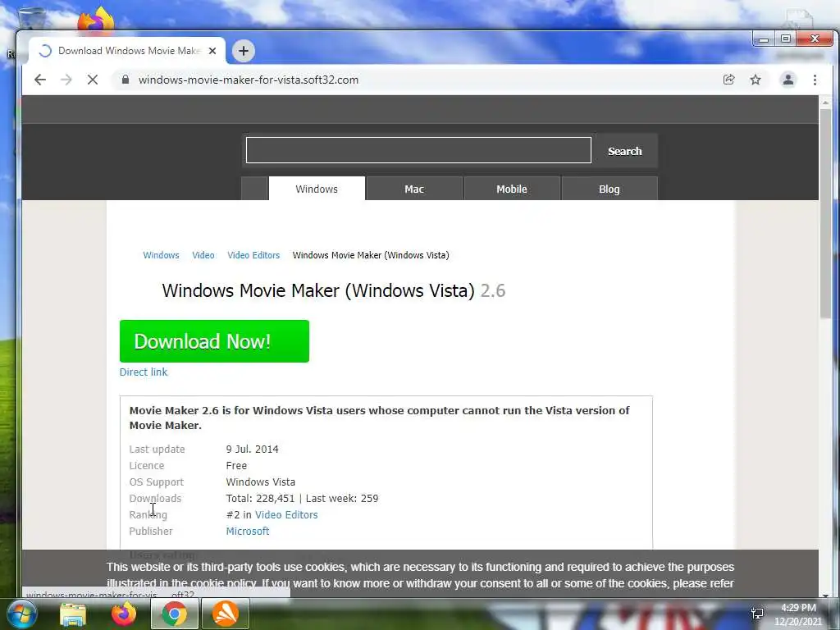
Task: Open the Chrome profile avatar icon
Action: (x=788, y=80)
